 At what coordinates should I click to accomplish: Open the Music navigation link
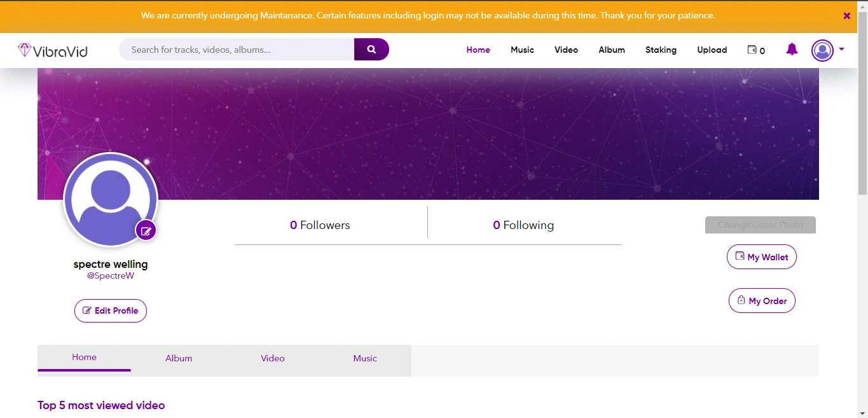522,50
